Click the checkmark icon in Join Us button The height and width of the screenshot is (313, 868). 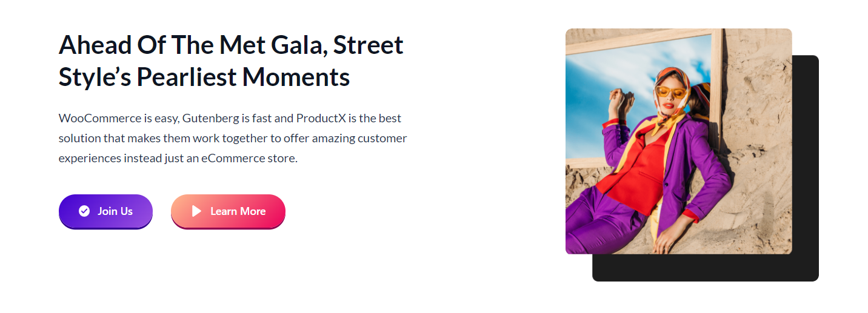[84, 211]
